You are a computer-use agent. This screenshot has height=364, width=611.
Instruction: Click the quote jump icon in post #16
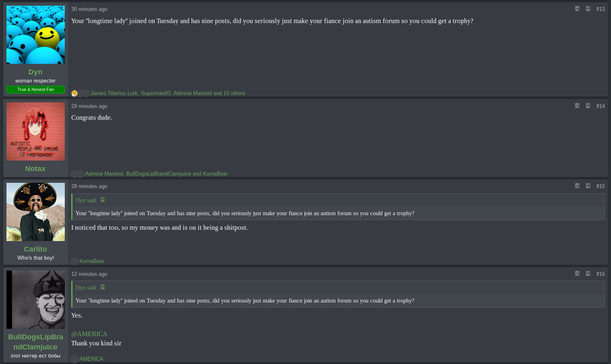(103, 287)
